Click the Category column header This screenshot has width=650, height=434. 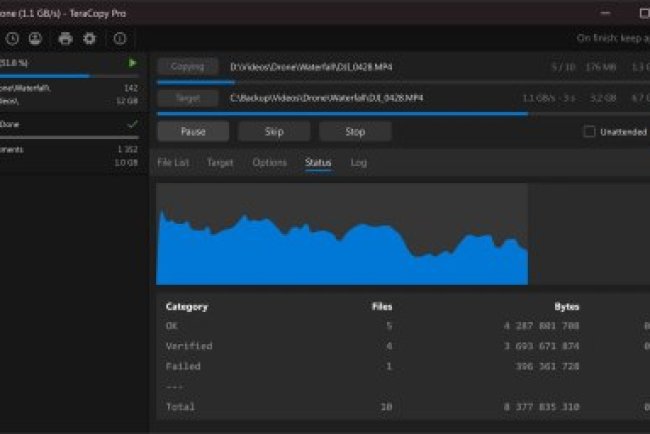[187, 307]
